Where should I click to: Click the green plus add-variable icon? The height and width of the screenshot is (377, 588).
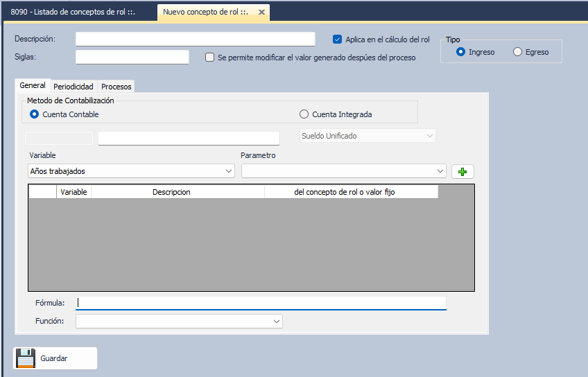[x=462, y=171]
